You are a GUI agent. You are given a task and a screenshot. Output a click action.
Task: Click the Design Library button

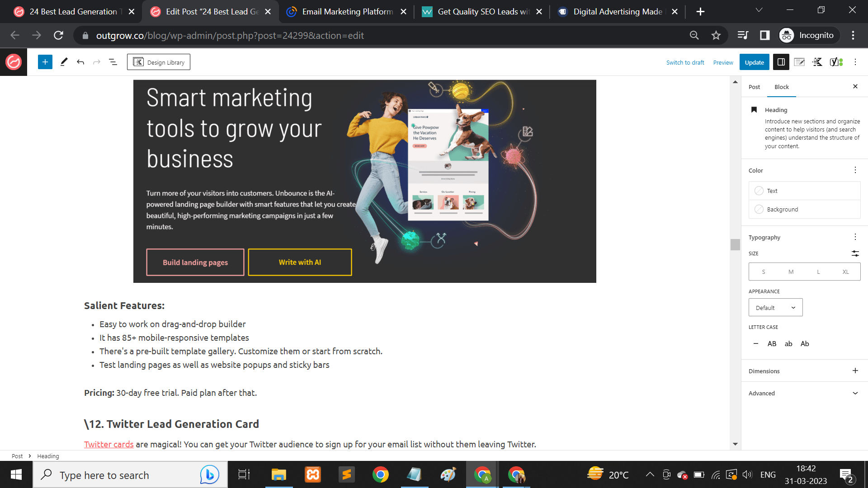pyautogui.click(x=159, y=62)
